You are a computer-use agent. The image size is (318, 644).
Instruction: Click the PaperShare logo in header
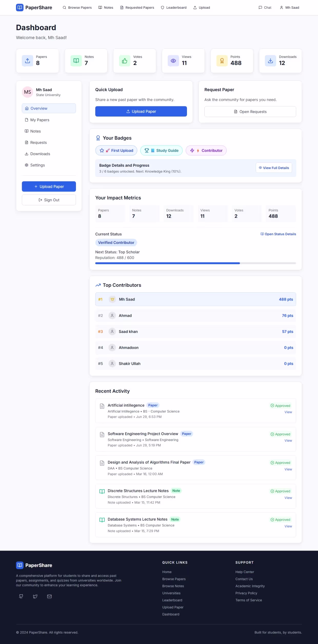pyautogui.click(x=34, y=7)
